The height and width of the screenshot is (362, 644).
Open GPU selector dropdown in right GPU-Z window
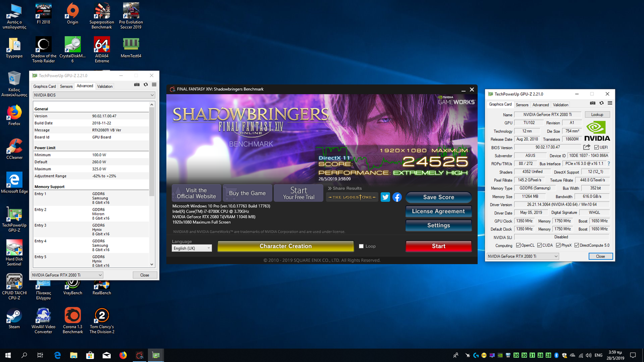click(522, 256)
